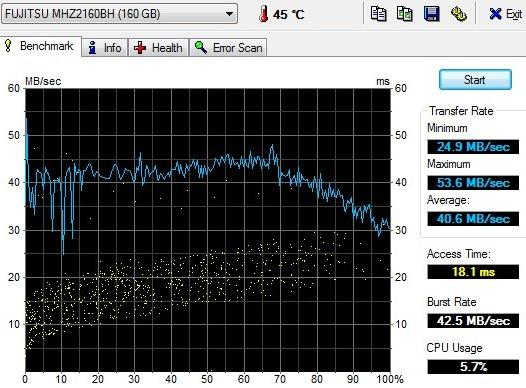526x388 pixels.
Task: Click the Info tab 'i' icon
Action: point(92,48)
